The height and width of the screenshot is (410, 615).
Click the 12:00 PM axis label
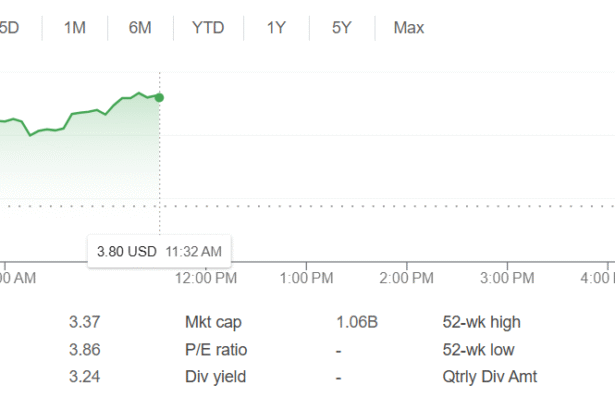point(206,277)
